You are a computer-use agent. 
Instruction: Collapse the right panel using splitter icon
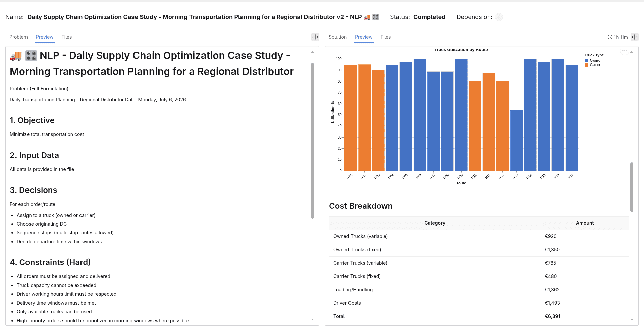[635, 37]
